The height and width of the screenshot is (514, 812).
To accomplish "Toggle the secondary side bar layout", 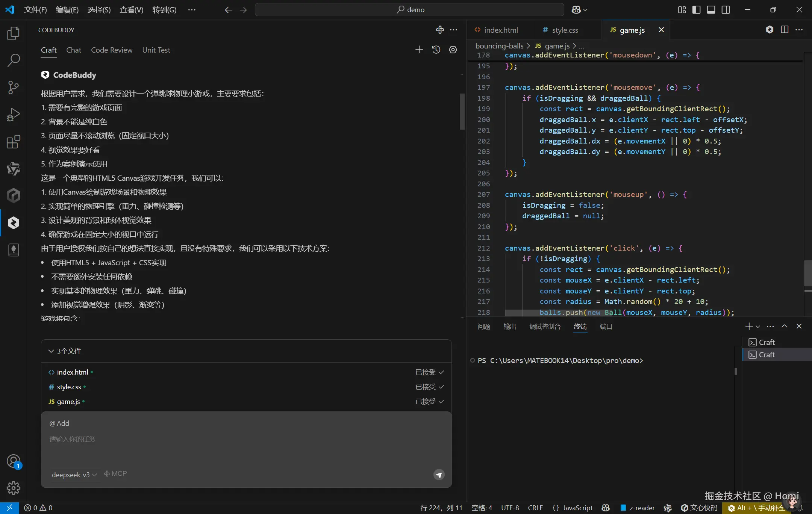I will (x=726, y=10).
